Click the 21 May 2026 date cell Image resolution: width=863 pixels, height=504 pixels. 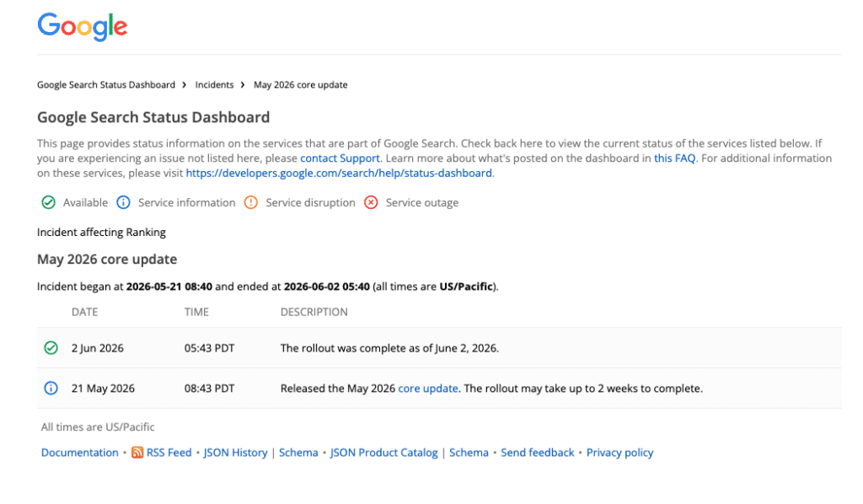[103, 388]
